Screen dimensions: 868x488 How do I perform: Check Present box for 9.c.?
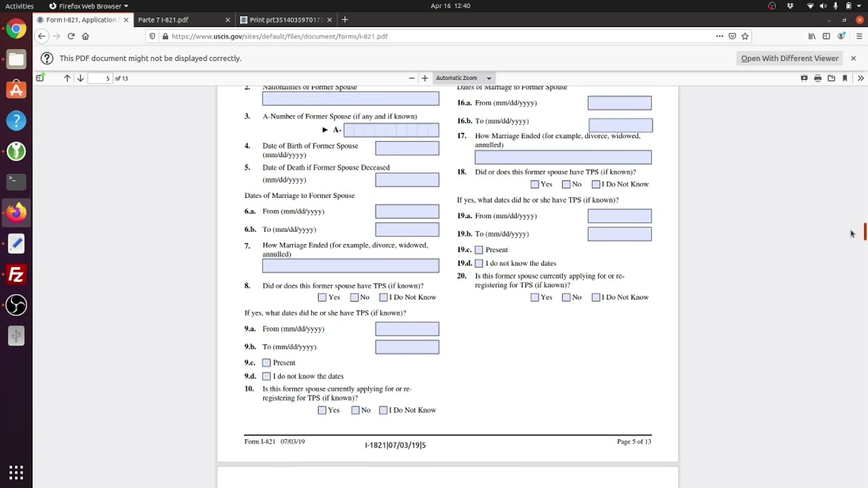[267, 363]
